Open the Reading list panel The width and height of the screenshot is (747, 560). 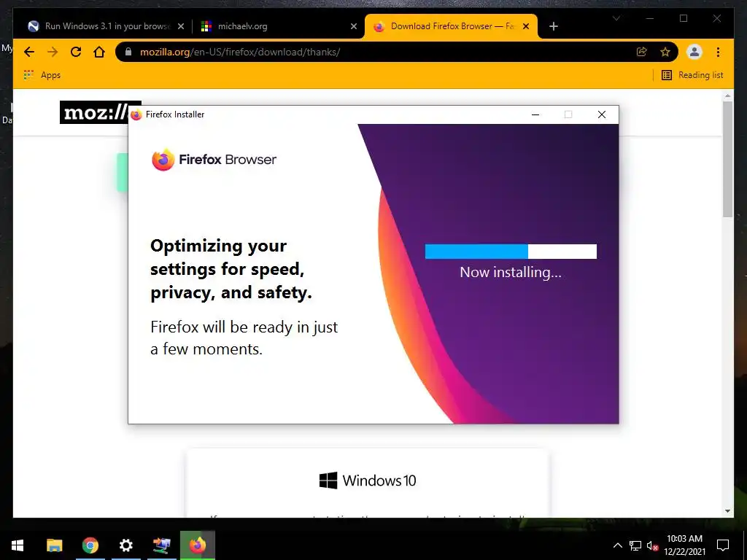pyautogui.click(x=692, y=75)
